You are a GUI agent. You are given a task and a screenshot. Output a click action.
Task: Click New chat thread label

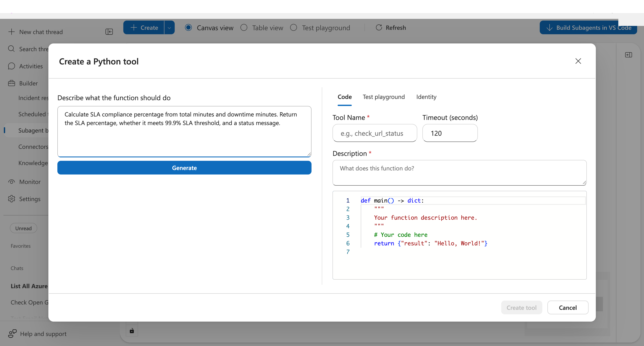(41, 32)
